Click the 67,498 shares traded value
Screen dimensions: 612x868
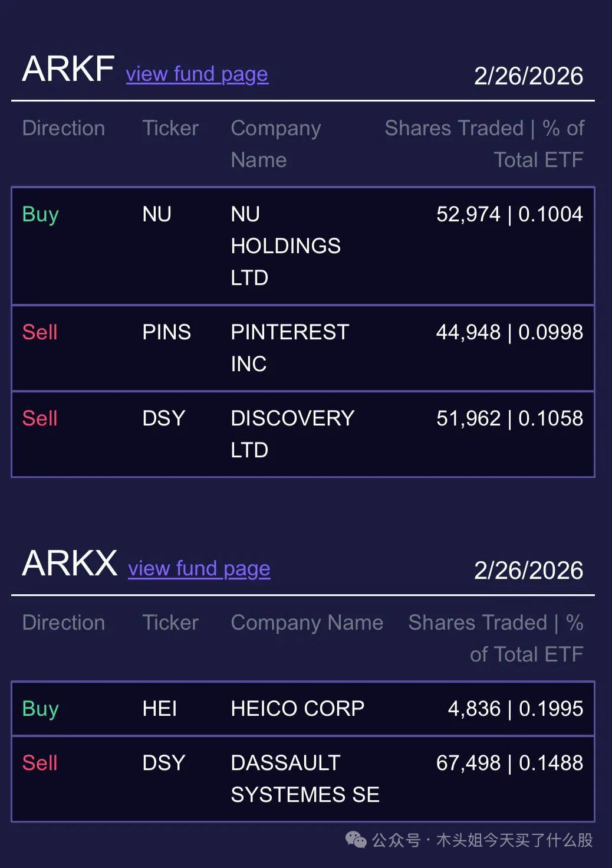468,763
